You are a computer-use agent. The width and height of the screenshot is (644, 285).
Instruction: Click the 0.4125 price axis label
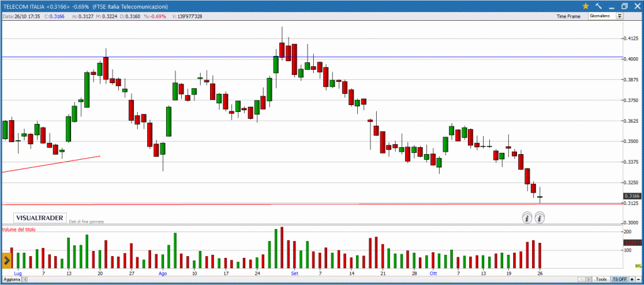(630, 38)
